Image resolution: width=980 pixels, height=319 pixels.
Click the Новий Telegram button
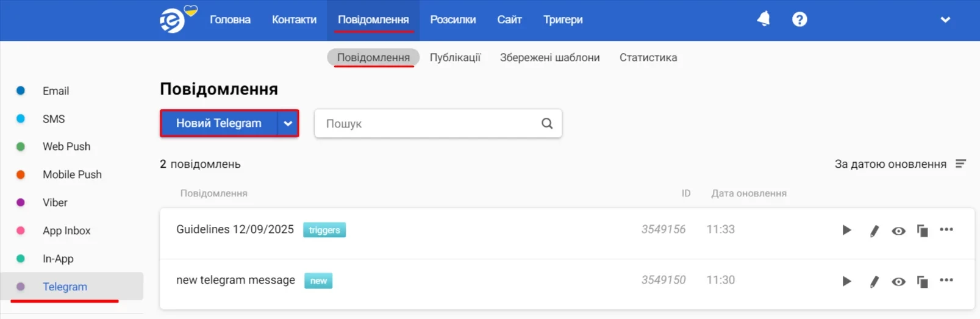click(x=219, y=123)
